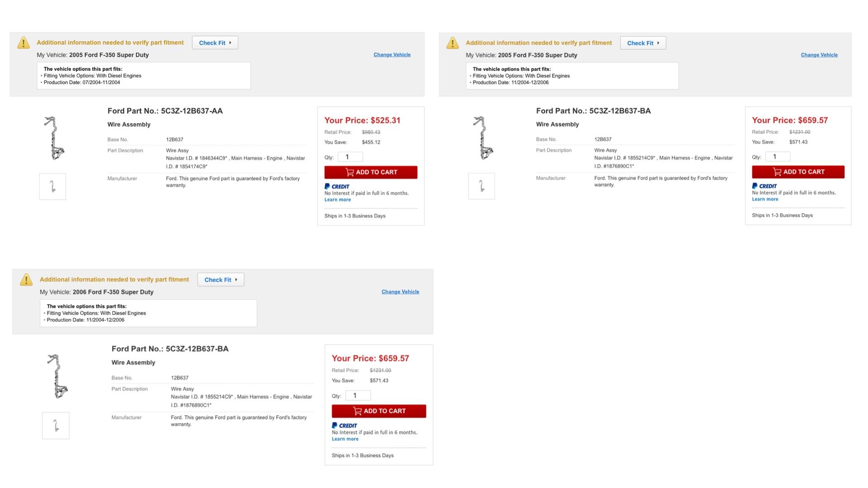
Task: Click PayPal Credit logo in bottom listing
Action: 344,425
